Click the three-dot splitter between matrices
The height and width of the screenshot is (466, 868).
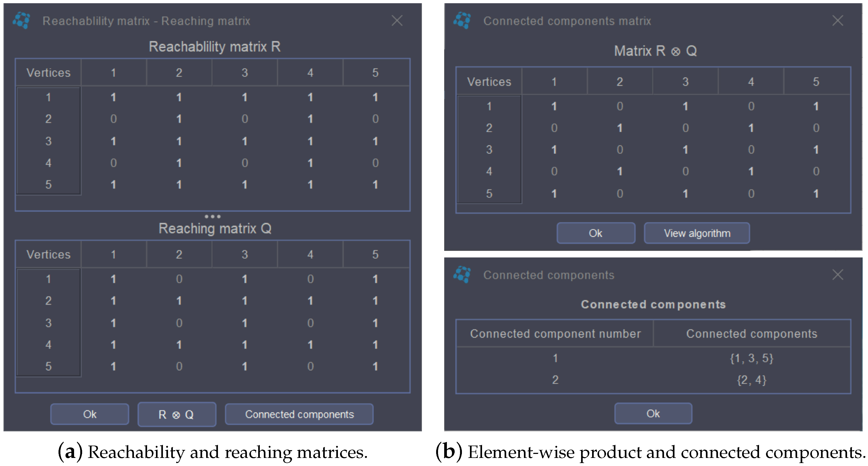point(213,216)
